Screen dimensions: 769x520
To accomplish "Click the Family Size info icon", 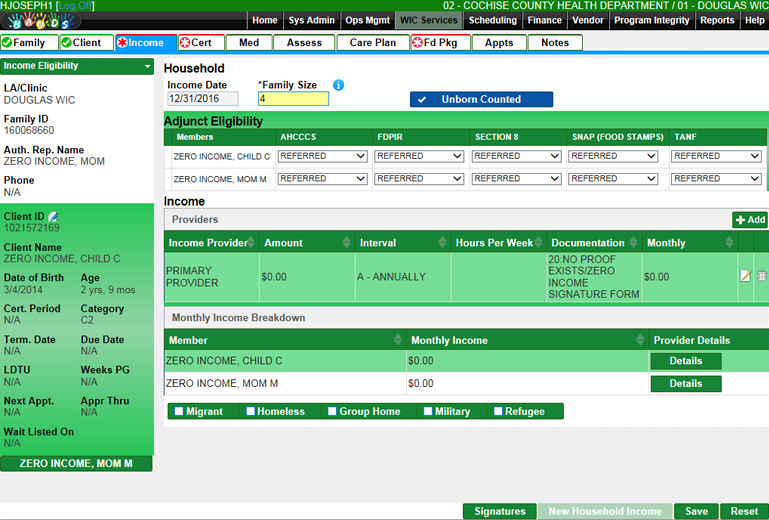I will (x=338, y=85).
